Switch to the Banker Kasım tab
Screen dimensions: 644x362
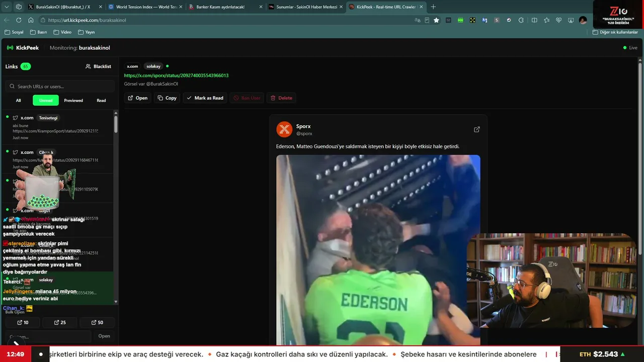(225, 7)
